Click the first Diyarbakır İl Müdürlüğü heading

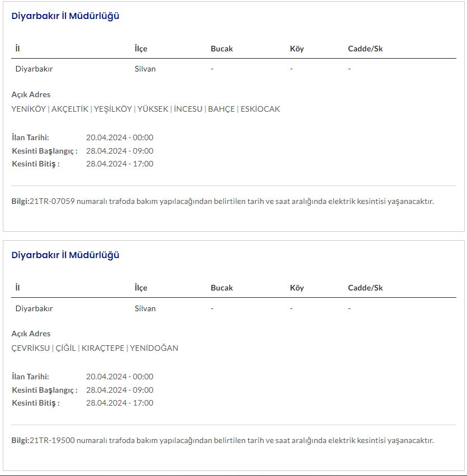pos(65,16)
